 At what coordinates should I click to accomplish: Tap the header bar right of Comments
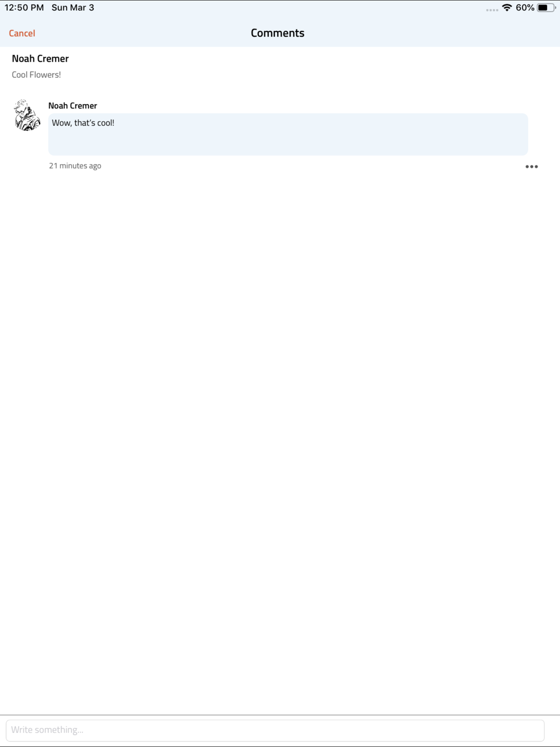pos(431,33)
